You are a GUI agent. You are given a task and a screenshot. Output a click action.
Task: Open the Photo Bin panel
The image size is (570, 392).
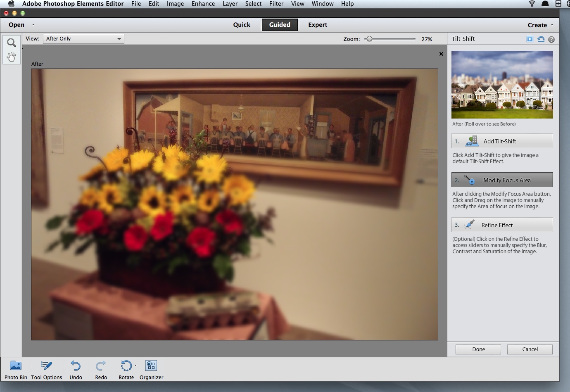pos(16,366)
